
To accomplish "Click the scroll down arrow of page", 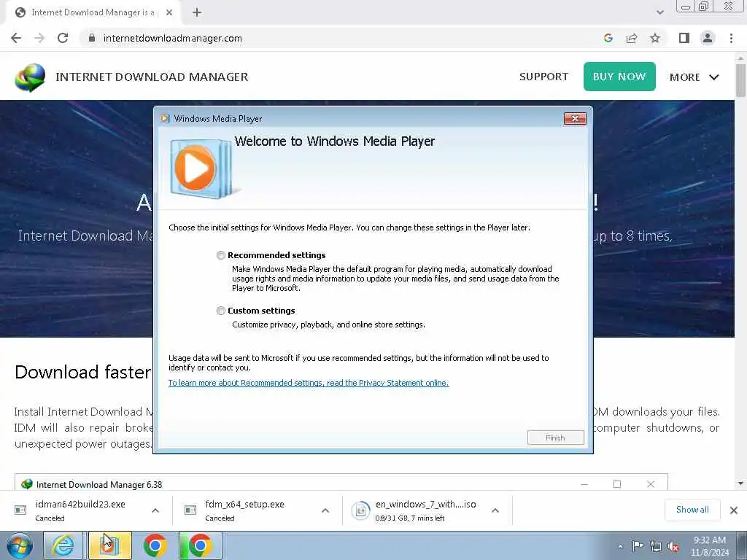I will pyautogui.click(x=740, y=484).
